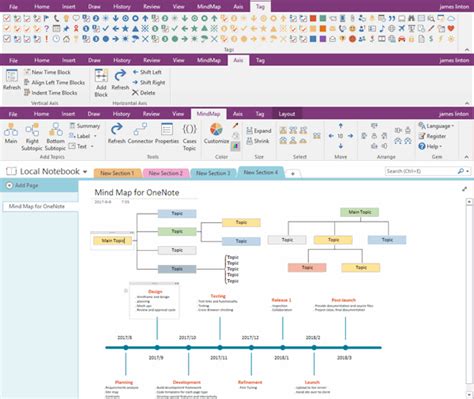This screenshot has height=399, width=474.
Task: Collapse the Tag ribbon chevron
Action: point(467,50)
